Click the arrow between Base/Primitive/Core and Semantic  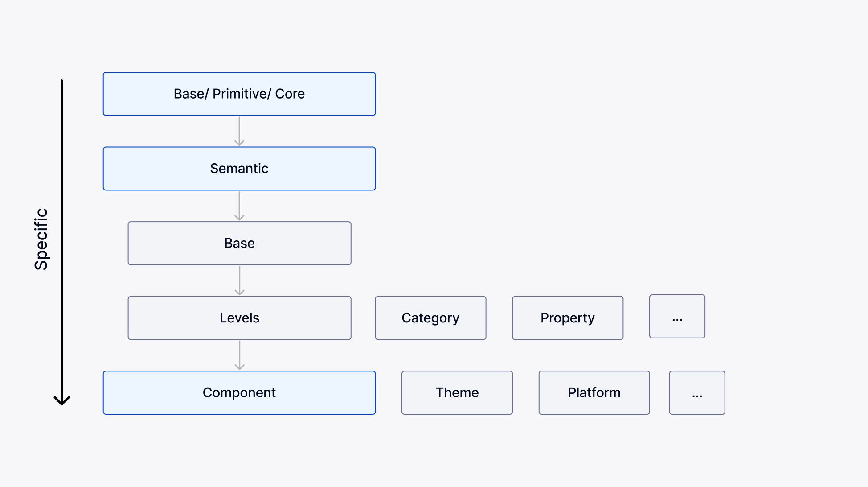point(239,131)
